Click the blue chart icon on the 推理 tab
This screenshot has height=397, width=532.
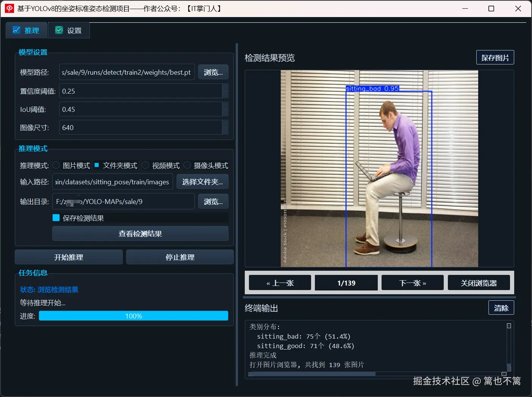(17, 30)
